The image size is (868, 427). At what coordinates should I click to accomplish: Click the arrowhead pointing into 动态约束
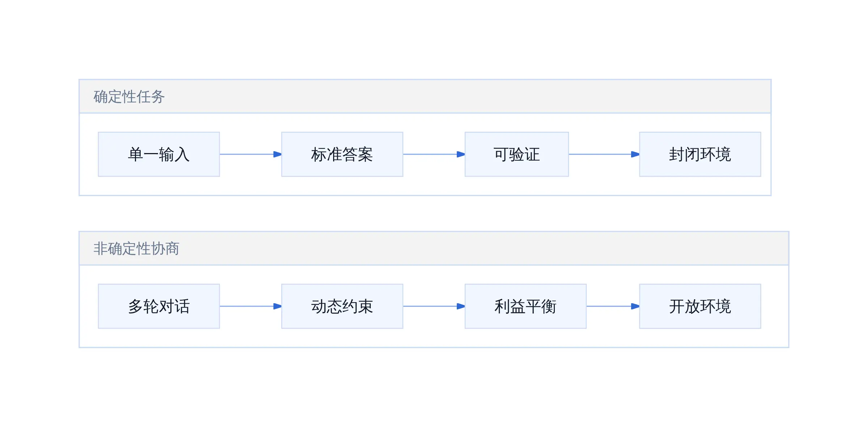pyautogui.click(x=278, y=306)
